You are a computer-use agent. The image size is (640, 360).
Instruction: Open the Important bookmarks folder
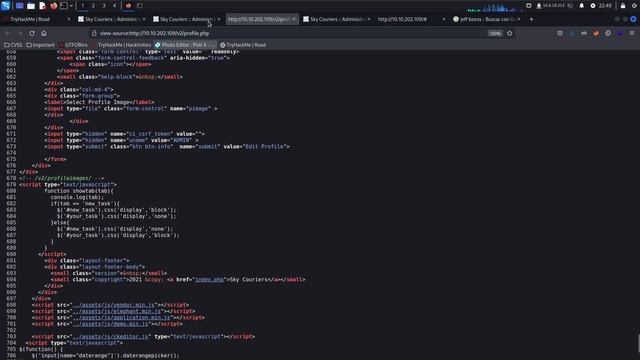click(x=40, y=45)
